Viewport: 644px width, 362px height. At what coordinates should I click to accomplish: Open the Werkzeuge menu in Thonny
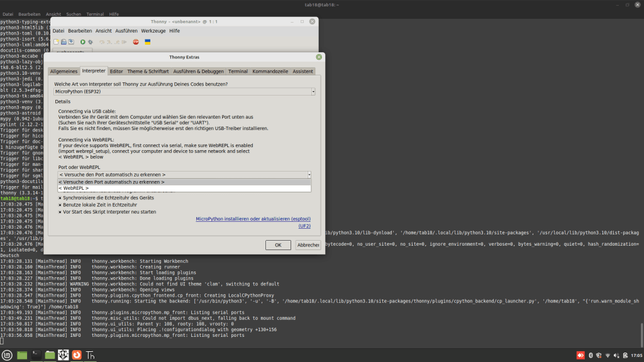(153, 31)
